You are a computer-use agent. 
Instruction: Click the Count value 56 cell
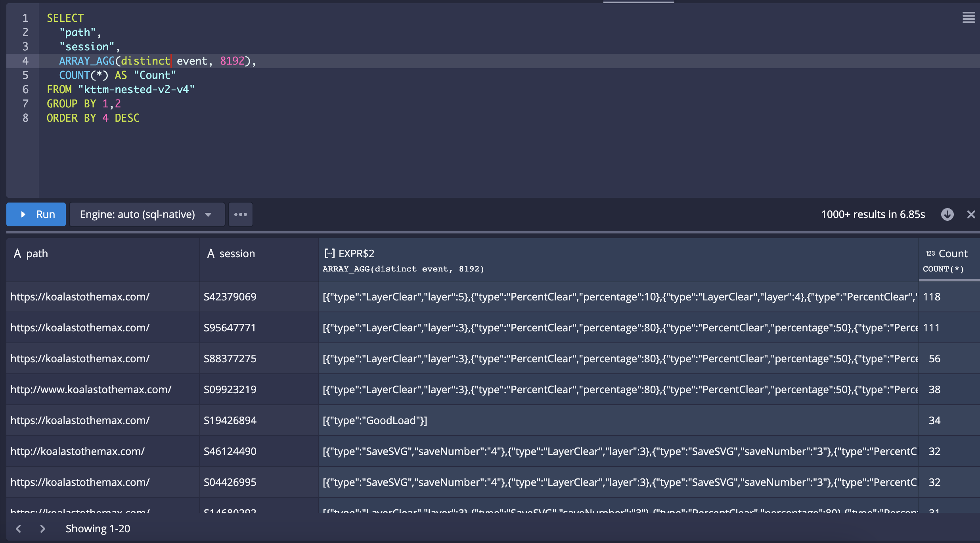(x=934, y=359)
